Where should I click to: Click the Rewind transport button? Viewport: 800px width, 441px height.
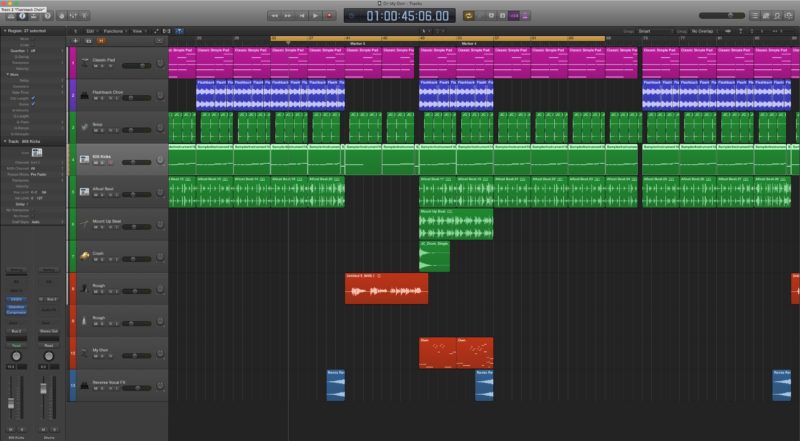[x=274, y=16]
